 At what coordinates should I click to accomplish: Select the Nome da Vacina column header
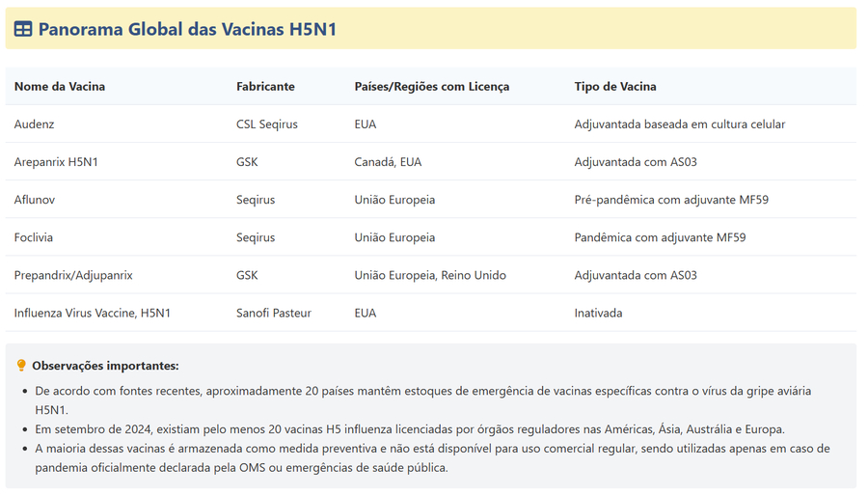pyautogui.click(x=60, y=87)
